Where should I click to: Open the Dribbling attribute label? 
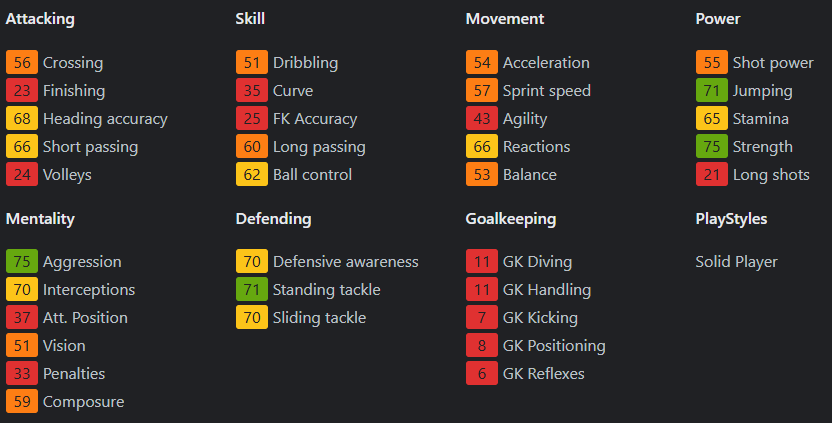tap(305, 62)
